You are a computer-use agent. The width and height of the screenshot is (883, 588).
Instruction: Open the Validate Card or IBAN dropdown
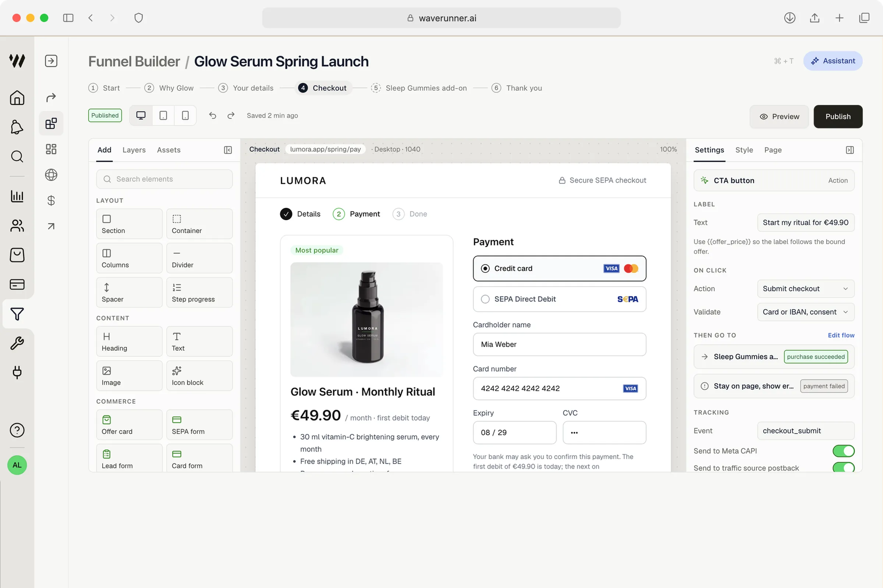click(805, 312)
